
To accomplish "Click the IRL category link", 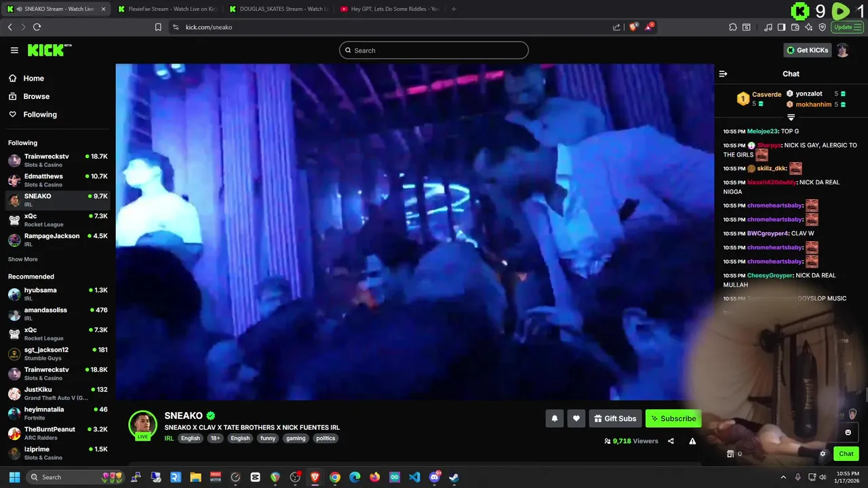I will tap(169, 439).
